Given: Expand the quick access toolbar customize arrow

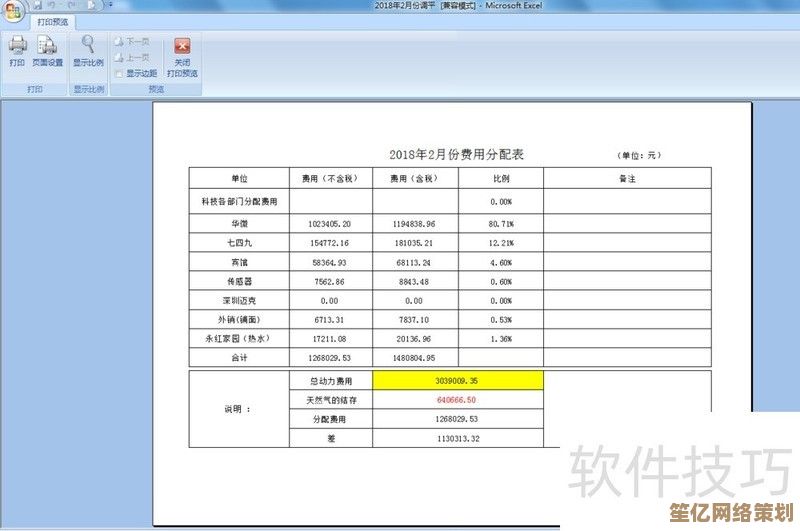Looking at the screenshot, I should 110,5.
